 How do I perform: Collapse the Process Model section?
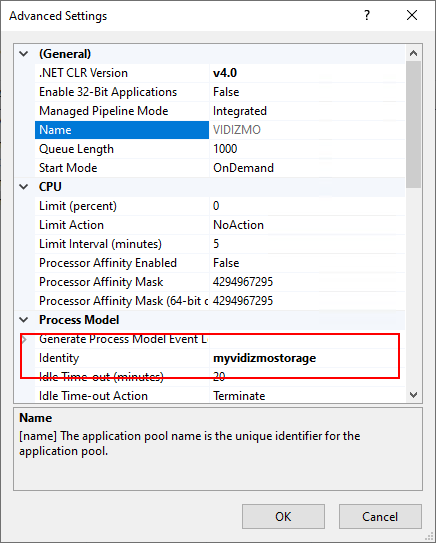tap(24, 320)
